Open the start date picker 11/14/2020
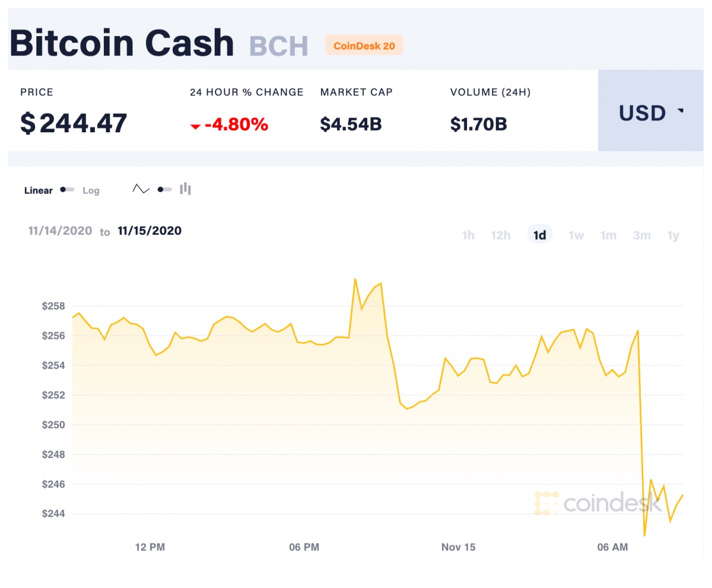712x588 pixels. (59, 231)
